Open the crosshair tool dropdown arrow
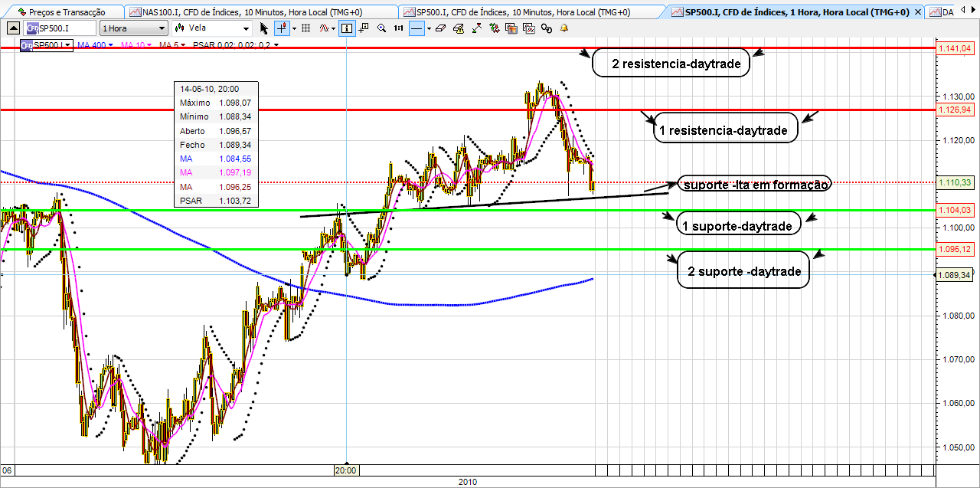 tap(295, 28)
